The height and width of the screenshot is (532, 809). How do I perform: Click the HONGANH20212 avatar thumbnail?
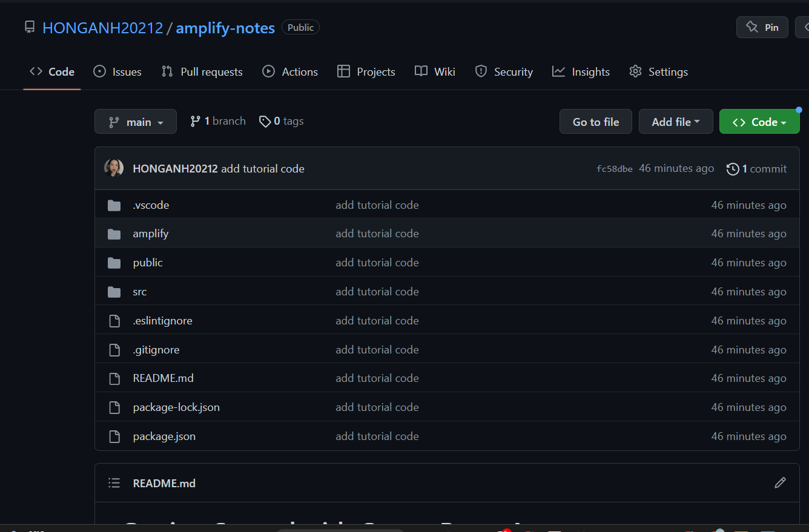pos(114,168)
